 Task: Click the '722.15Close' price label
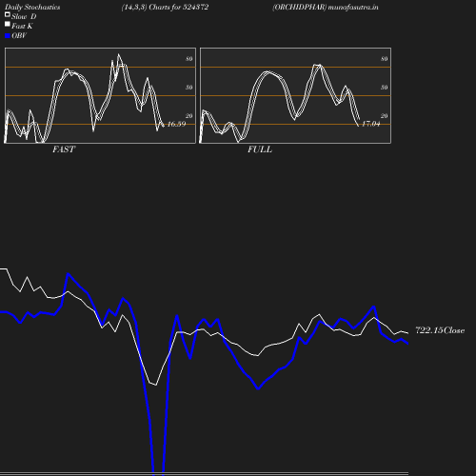(440, 330)
